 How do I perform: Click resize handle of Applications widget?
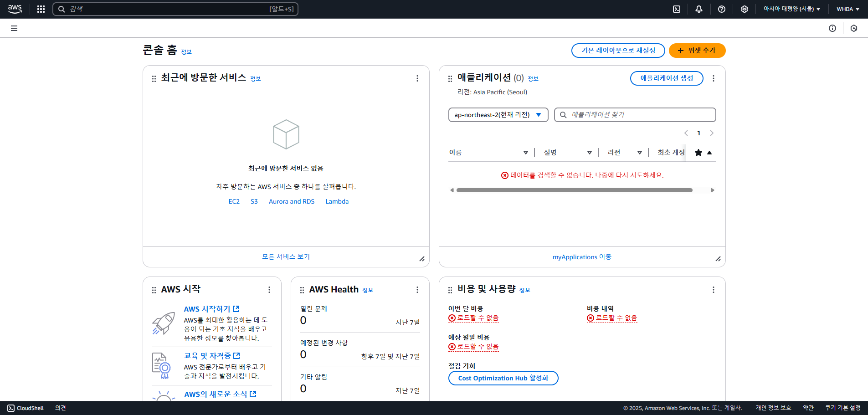pos(718,259)
